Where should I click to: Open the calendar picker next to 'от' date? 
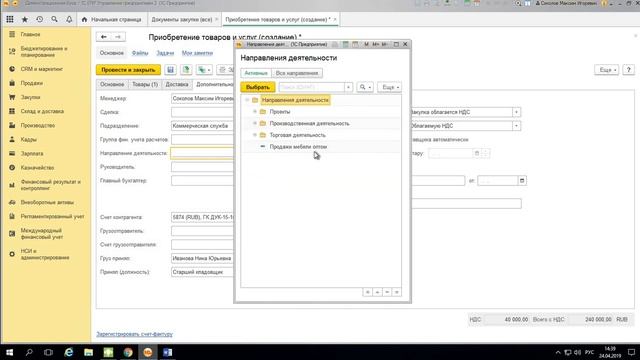522,180
